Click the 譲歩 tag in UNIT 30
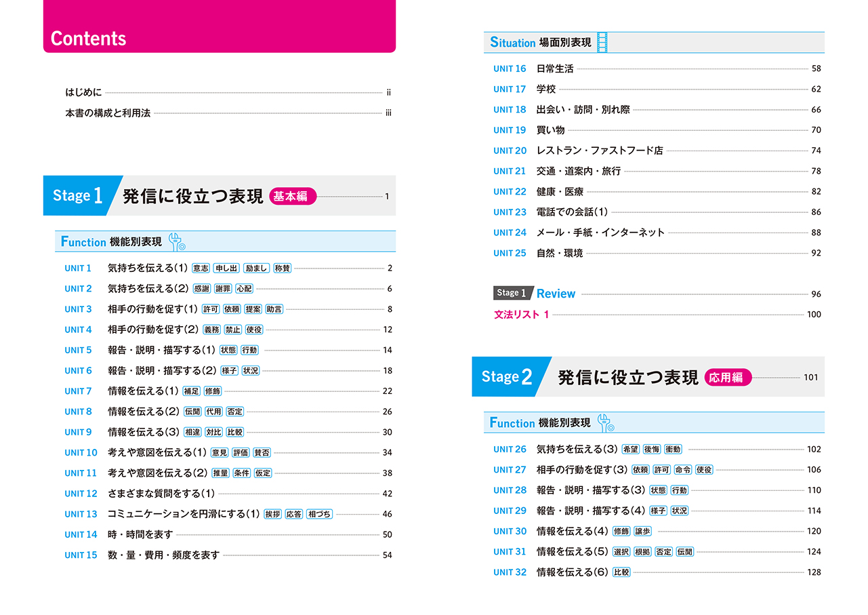 click(642, 531)
